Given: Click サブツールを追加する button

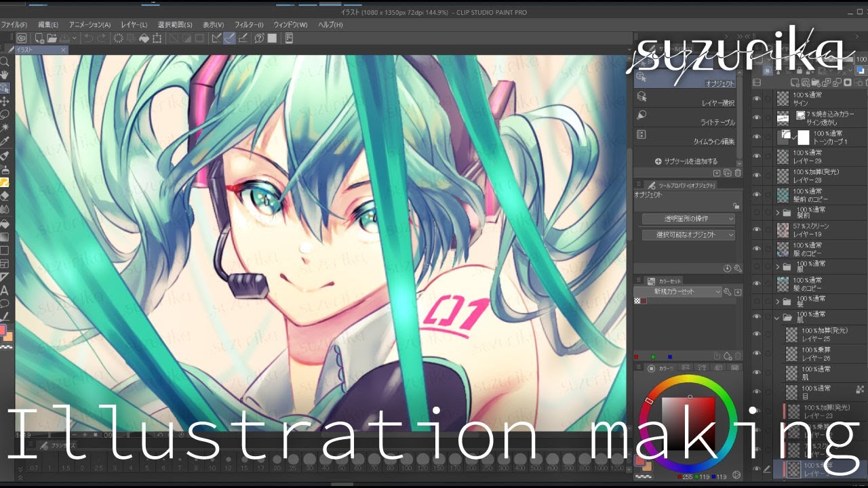Looking at the screenshot, I should click(686, 161).
